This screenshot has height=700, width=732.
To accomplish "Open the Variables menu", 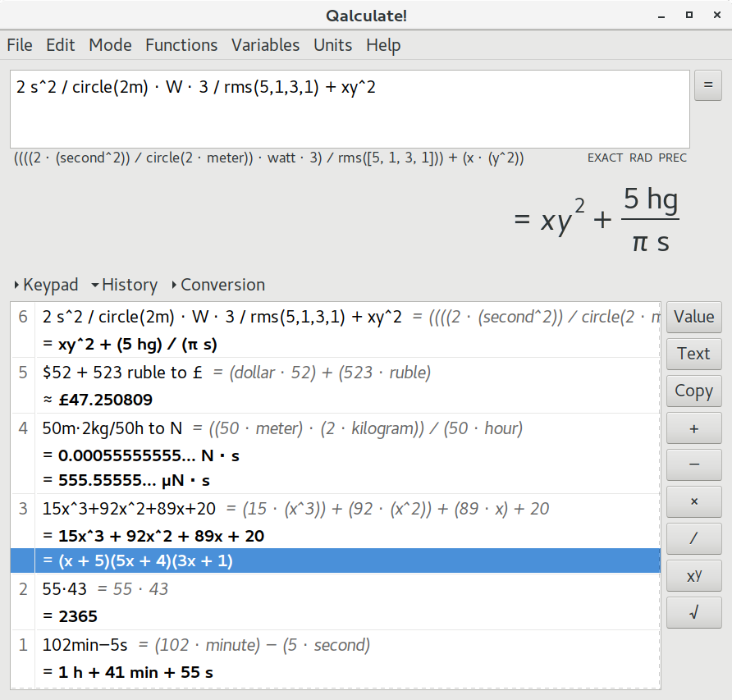I will click(x=265, y=45).
